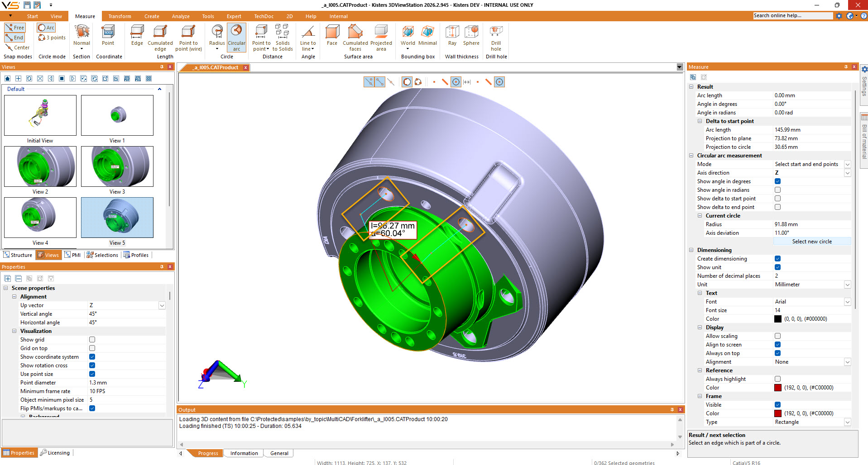Change the Text color swatch
This screenshot has height=465, width=868.
coord(778,319)
